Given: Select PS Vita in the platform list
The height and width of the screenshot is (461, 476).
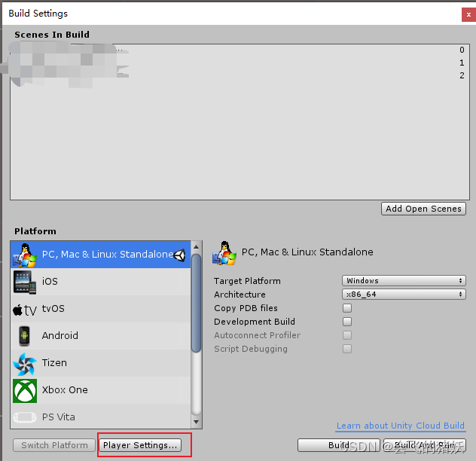Looking at the screenshot, I should pyautogui.click(x=100, y=417).
